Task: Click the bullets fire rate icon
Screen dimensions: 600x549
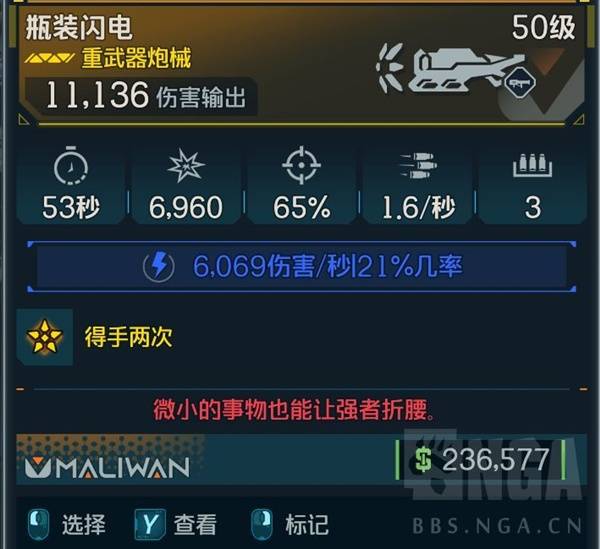Action: (x=417, y=166)
